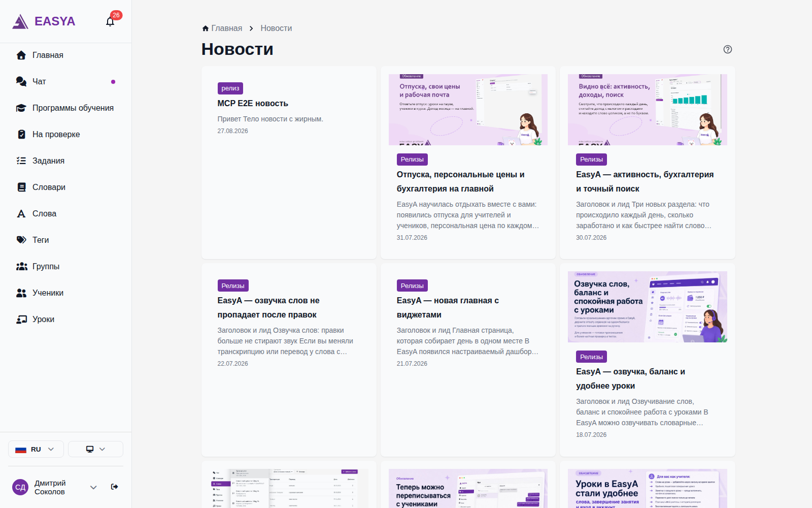Click the Словари book icon
The height and width of the screenshot is (508, 812).
[21, 187]
